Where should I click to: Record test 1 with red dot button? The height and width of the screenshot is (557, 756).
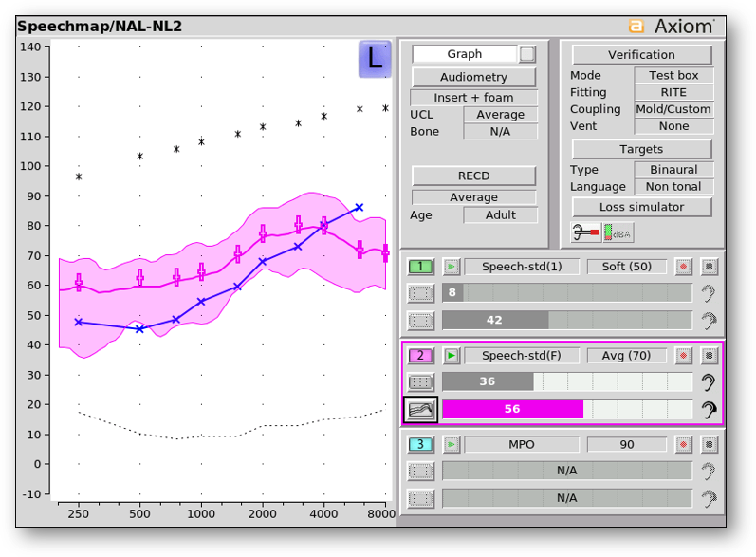[x=683, y=267]
